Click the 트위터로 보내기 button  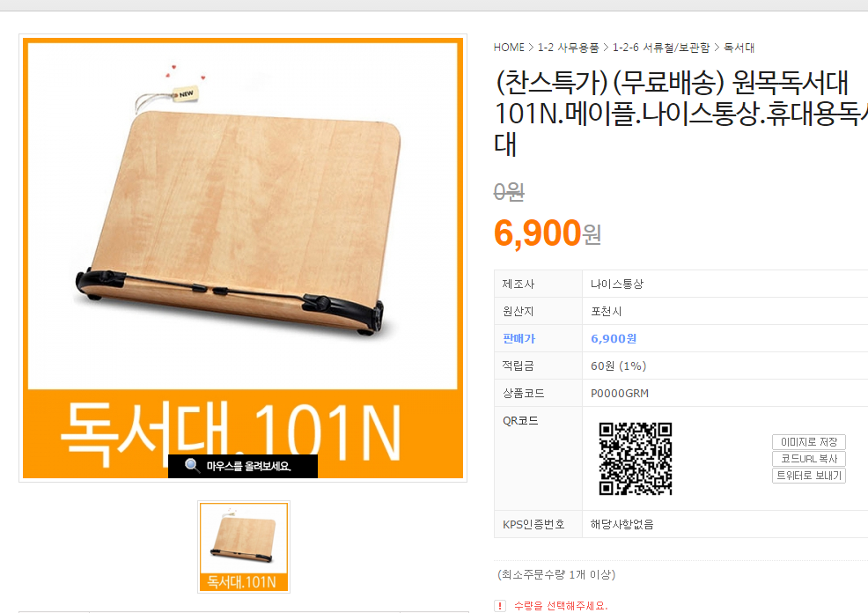[809, 475]
